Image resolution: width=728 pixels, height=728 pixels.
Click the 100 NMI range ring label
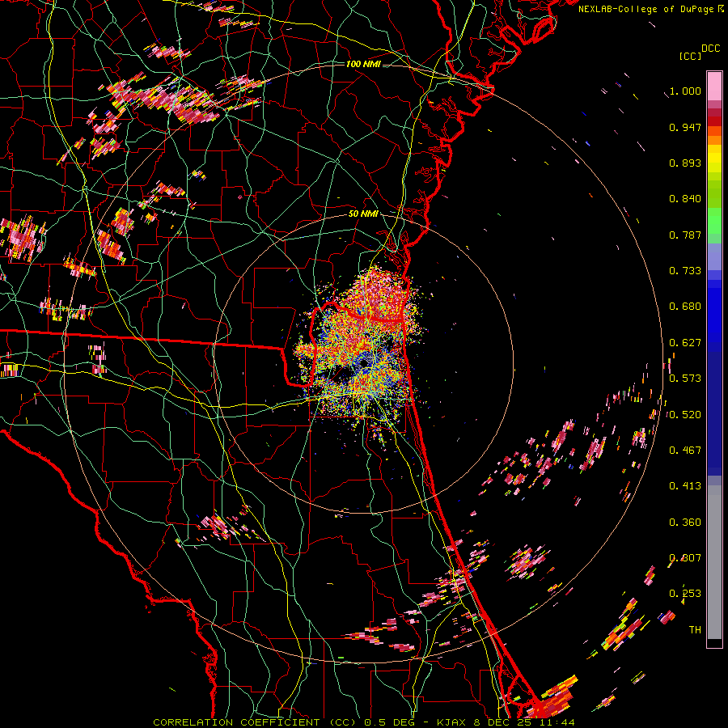[363, 64]
